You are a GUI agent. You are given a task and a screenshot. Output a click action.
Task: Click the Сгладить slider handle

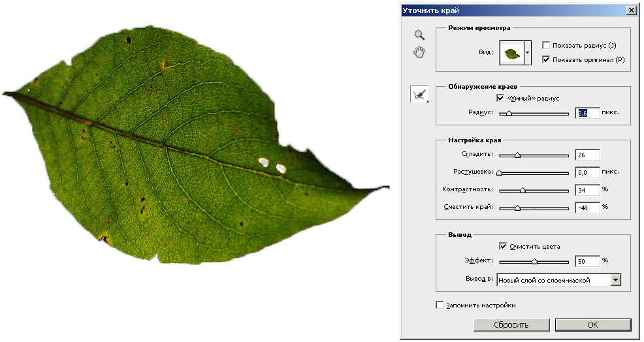517,155
